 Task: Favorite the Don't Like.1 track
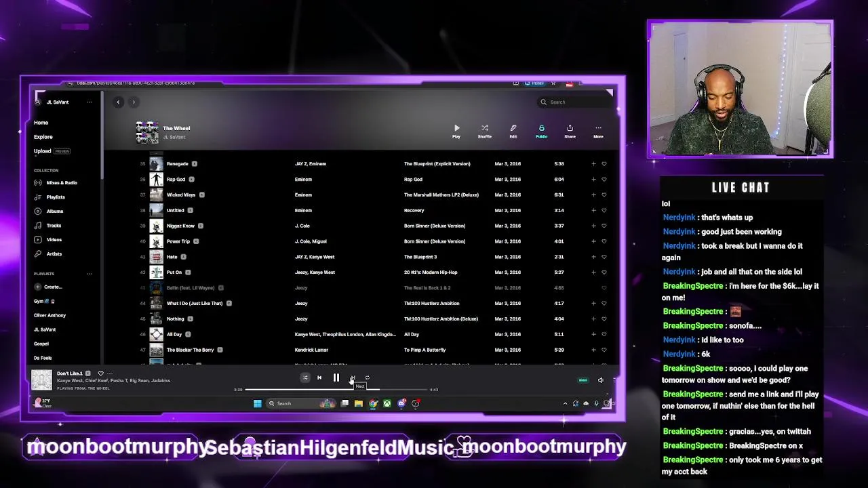(x=100, y=373)
